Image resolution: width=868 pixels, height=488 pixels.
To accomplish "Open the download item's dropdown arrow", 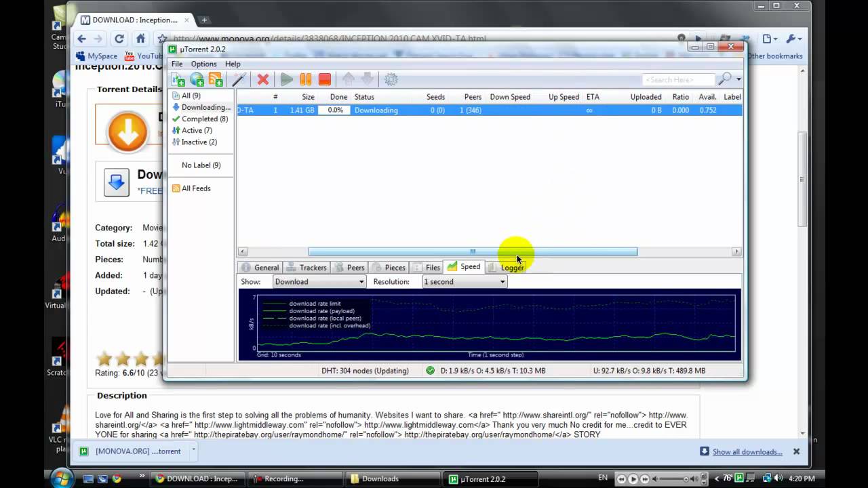I will click(x=193, y=449).
